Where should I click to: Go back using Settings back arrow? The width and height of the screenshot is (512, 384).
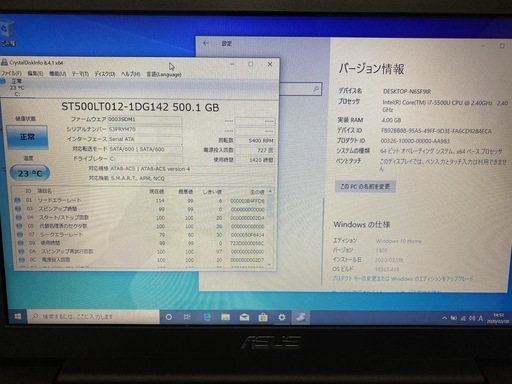tap(206, 43)
